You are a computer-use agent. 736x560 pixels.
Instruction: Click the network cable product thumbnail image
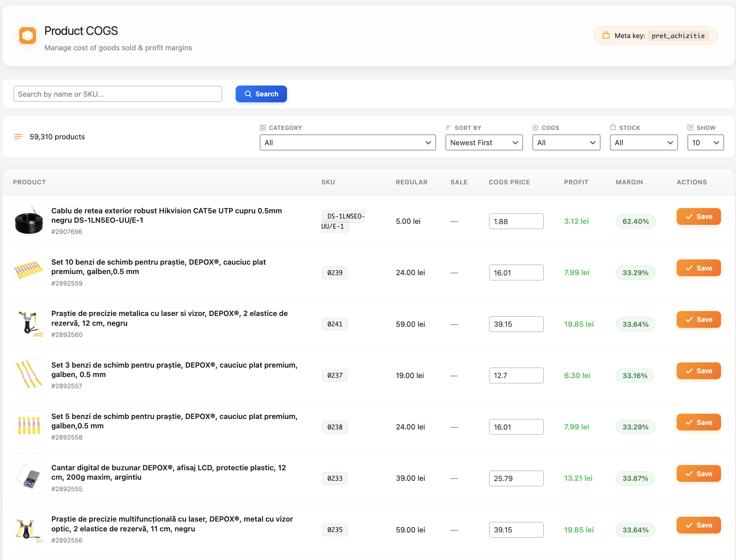29,221
